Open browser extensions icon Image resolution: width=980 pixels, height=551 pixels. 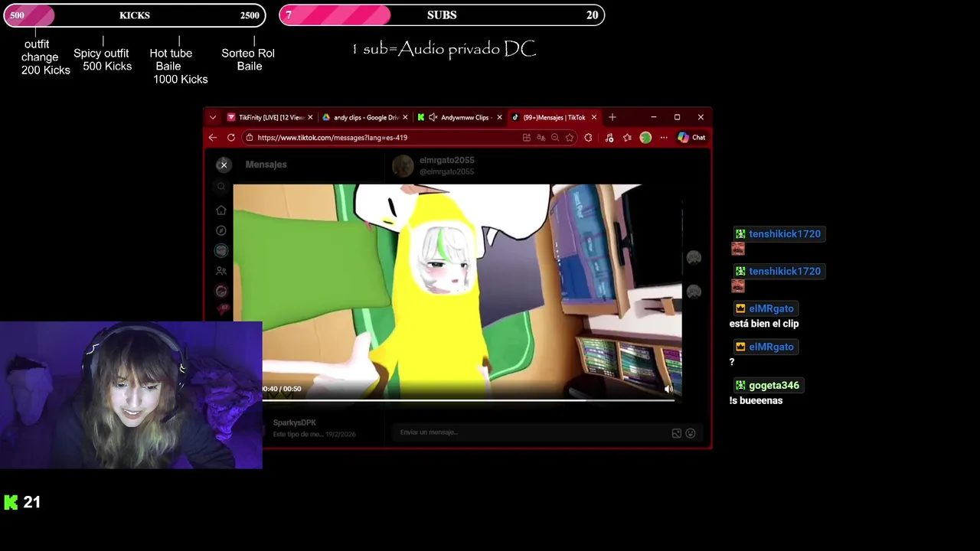588,138
